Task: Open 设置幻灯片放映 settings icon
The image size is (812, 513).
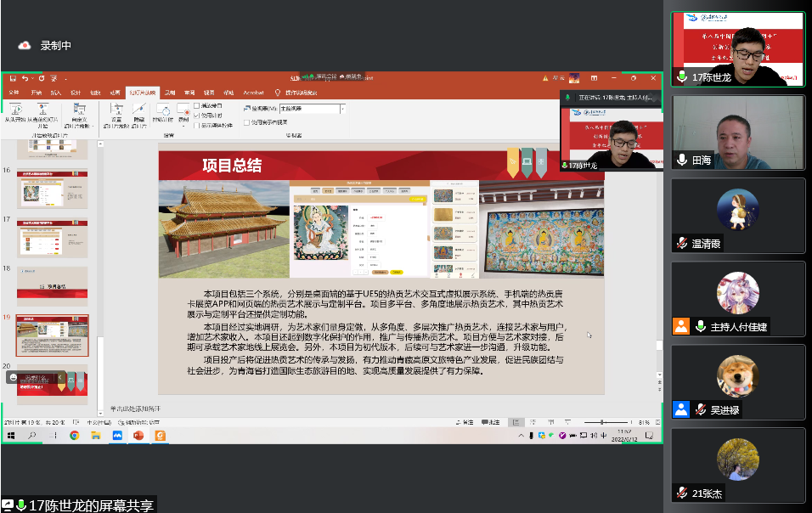Action: 116,112
